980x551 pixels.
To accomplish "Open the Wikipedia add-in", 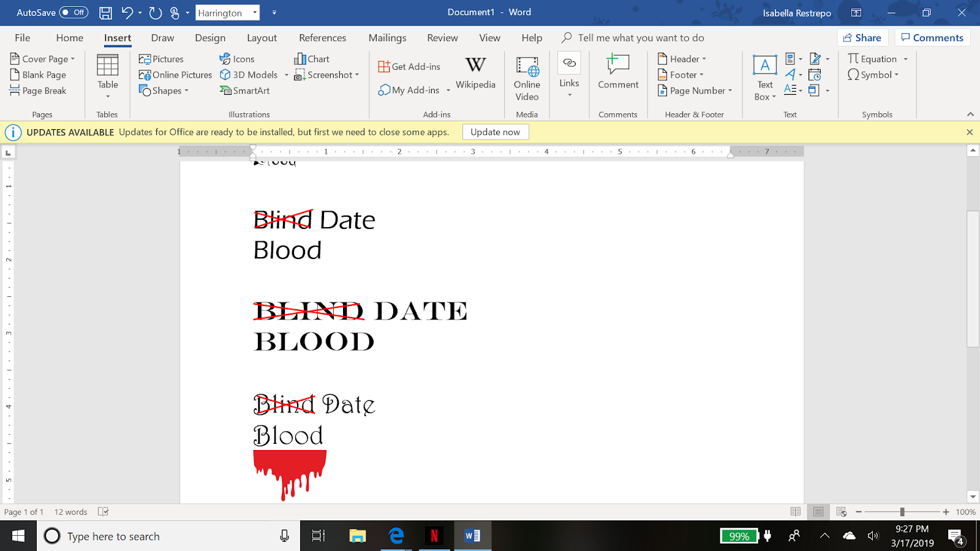I will 475,73.
